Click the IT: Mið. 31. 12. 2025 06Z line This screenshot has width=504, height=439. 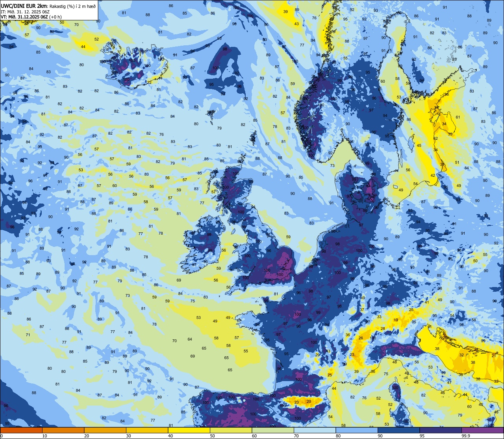(25, 12)
